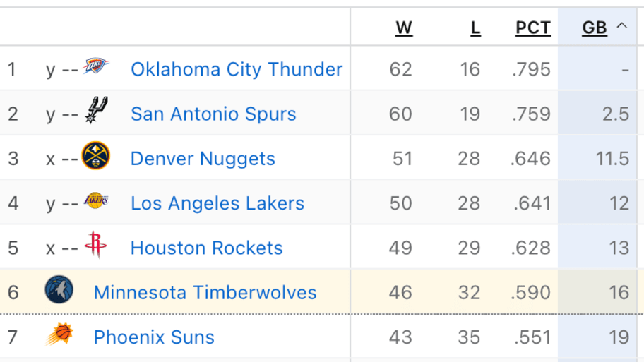Click the Oklahoma City Thunder logo
This screenshot has height=362, width=644.
[95, 68]
